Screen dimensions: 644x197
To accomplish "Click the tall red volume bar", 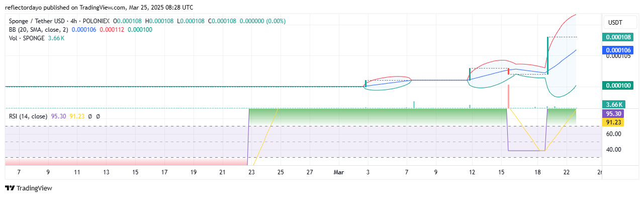I will (509, 96).
